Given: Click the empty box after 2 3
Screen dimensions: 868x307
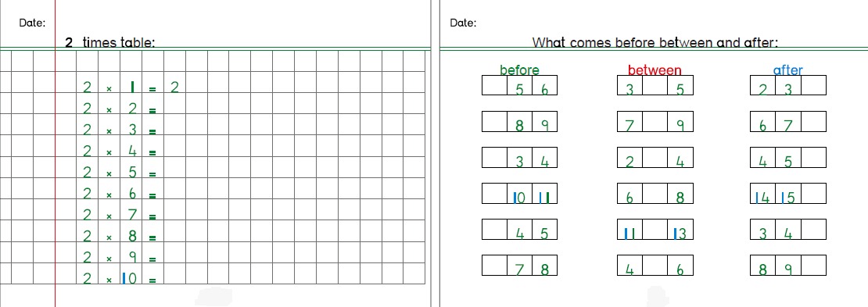Looking at the screenshot, I should coord(813,85).
